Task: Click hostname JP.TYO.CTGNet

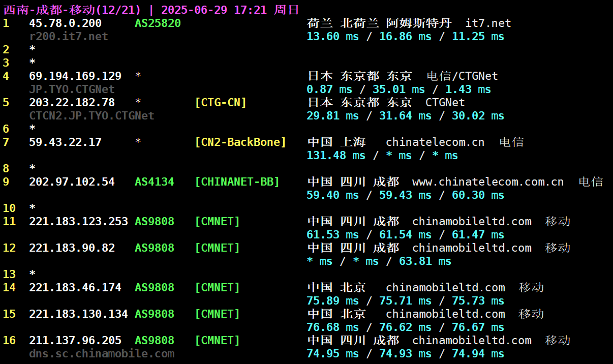Action: [72, 89]
